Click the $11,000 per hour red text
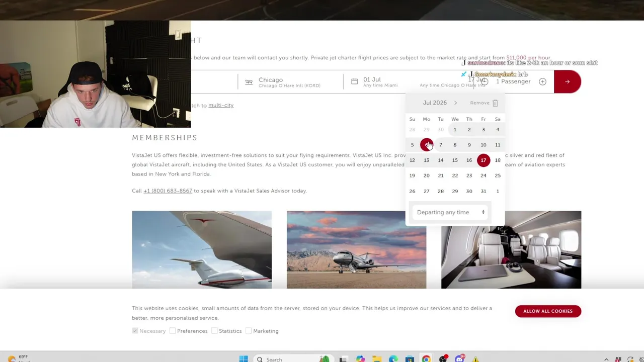The width and height of the screenshot is (644, 362). tap(528, 58)
